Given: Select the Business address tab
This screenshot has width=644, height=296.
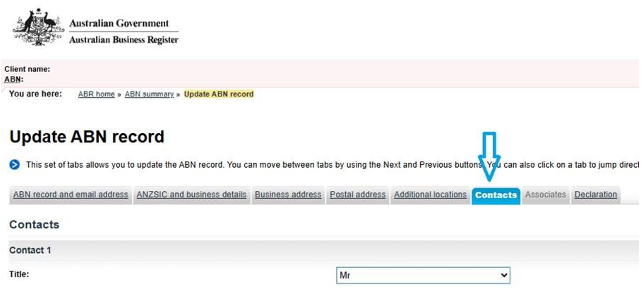Looking at the screenshot, I should coord(288,195).
